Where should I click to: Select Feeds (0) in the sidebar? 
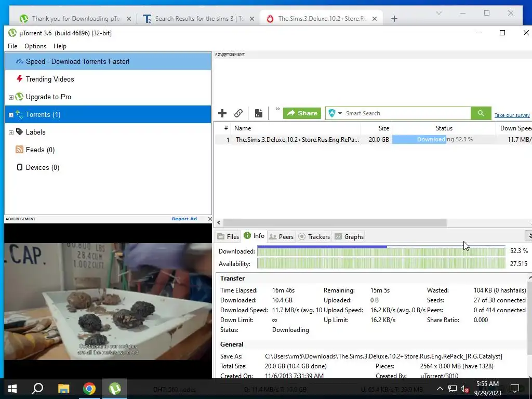pyautogui.click(x=40, y=150)
